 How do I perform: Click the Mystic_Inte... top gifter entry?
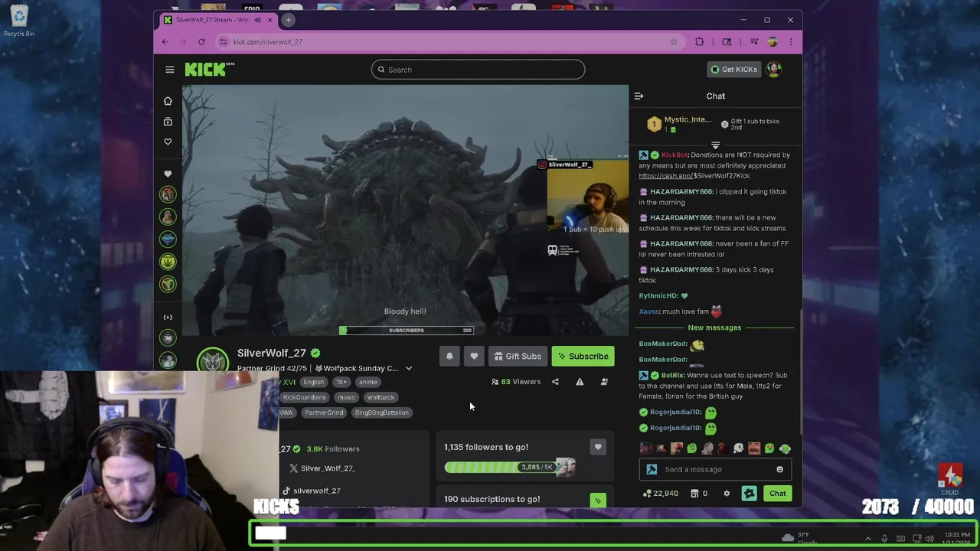point(680,123)
